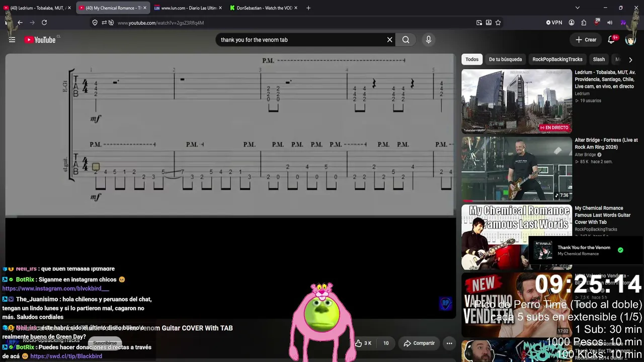This screenshot has width=644, height=362.
Task: Focus the browser address bar URL
Action: [160, 23]
